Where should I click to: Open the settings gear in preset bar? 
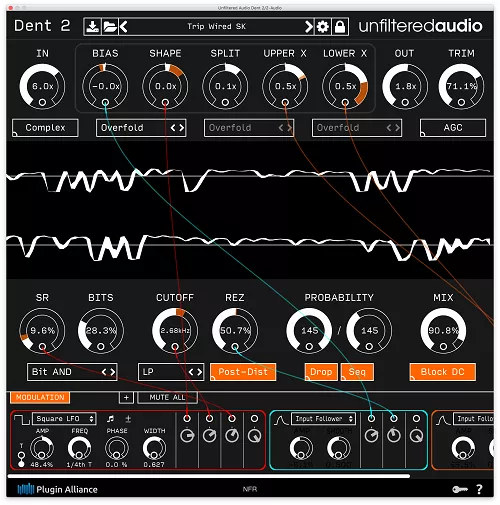pyautogui.click(x=322, y=26)
